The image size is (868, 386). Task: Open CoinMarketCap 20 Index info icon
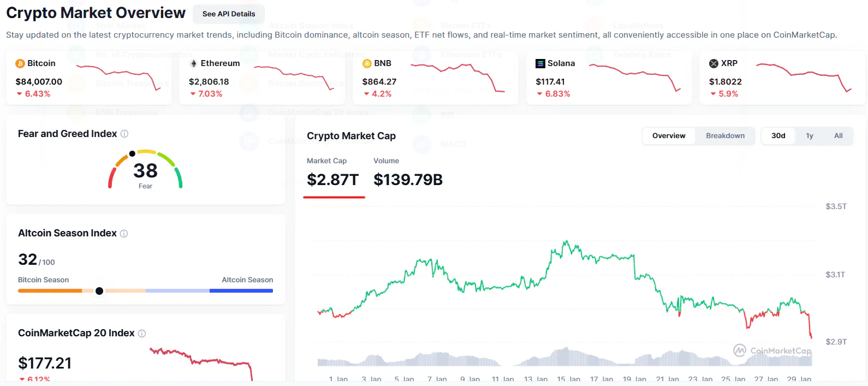[142, 334]
